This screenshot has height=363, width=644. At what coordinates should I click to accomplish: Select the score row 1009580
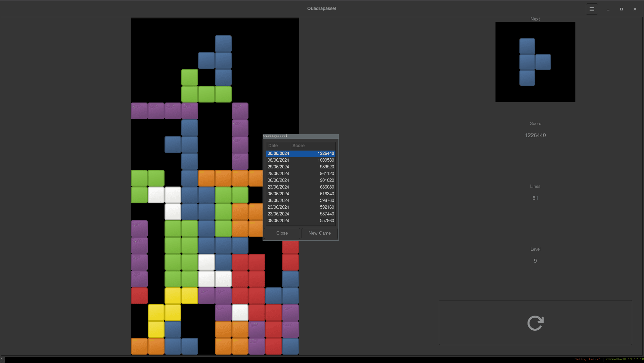[x=301, y=160]
